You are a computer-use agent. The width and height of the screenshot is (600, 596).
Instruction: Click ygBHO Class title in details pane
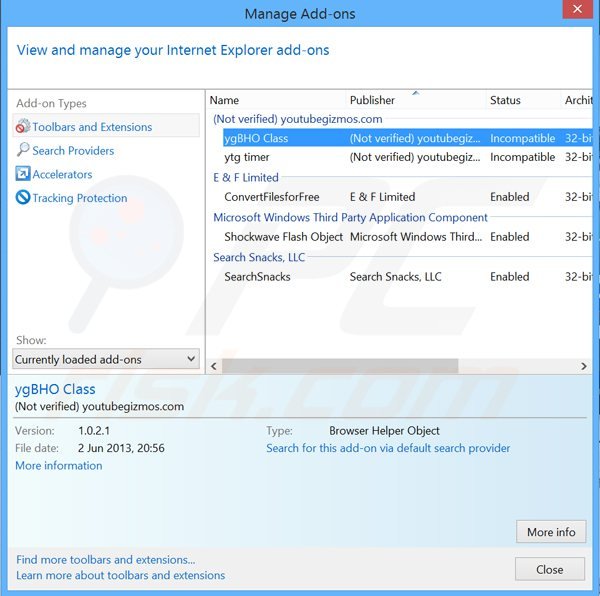[x=55, y=389]
